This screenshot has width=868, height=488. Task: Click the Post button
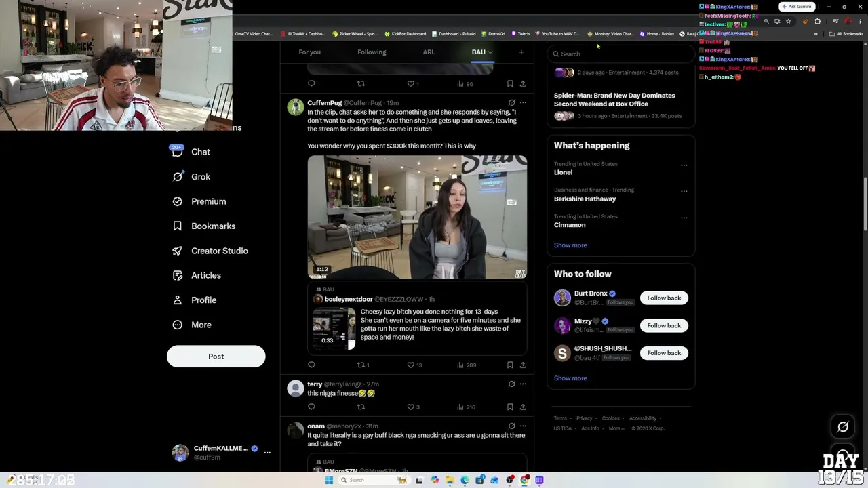coord(216,357)
